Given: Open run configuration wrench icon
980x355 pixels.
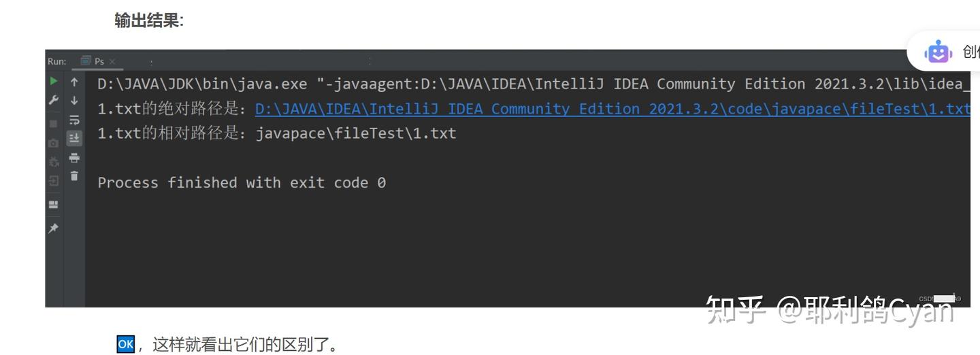Looking at the screenshot, I should [x=54, y=100].
